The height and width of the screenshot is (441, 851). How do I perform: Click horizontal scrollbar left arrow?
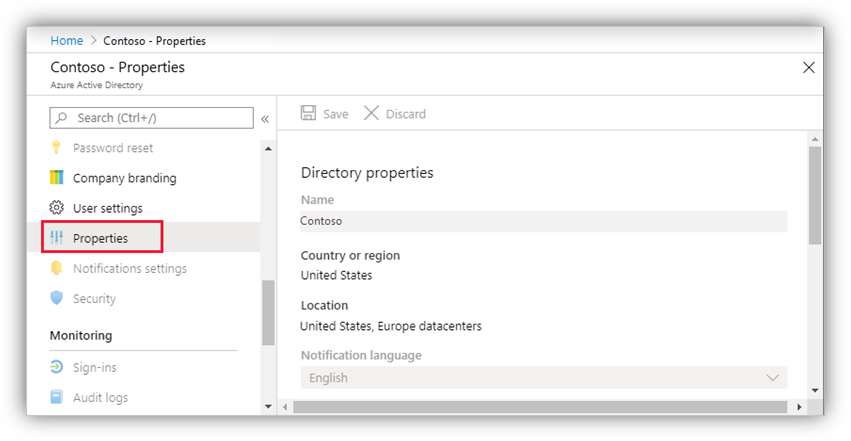coord(285,407)
